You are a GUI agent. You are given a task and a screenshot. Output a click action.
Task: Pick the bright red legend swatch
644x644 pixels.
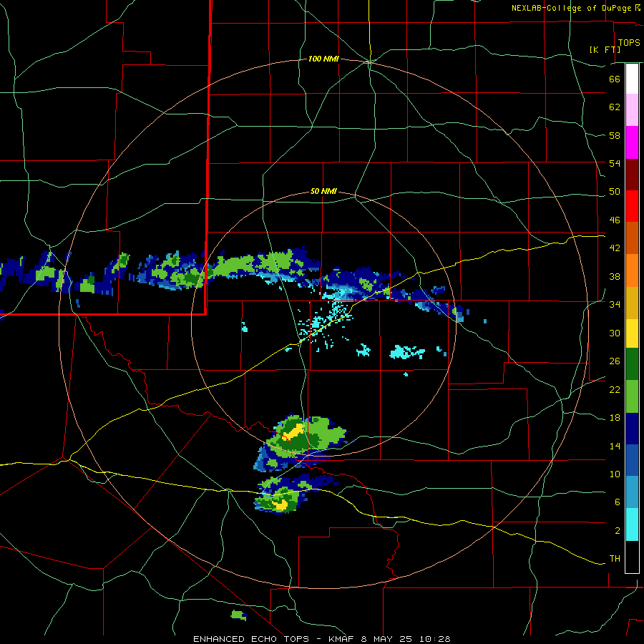point(632,206)
